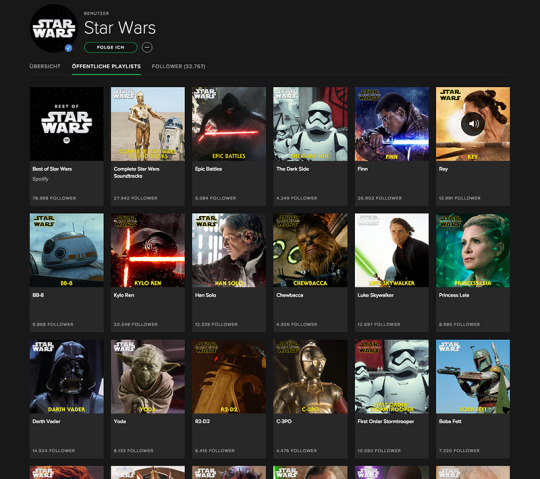Click the Han Solo title text
Image resolution: width=540 pixels, height=479 pixels.
(205, 295)
